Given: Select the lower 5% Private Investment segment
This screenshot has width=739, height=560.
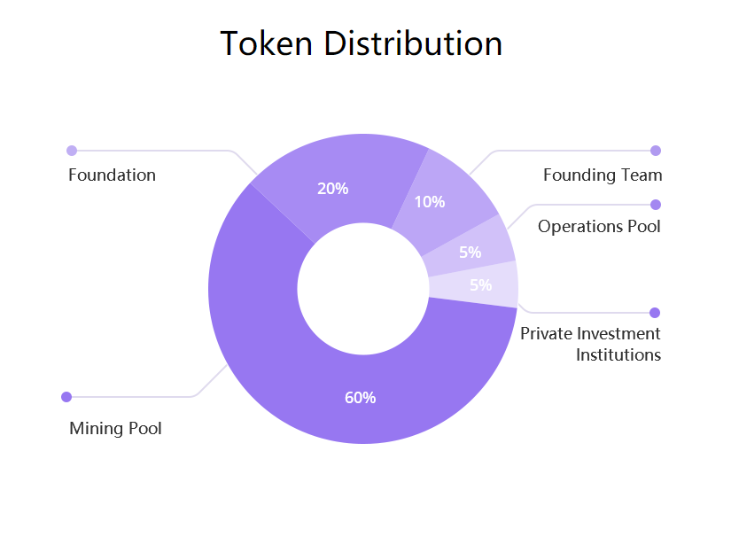Looking at the screenshot, I should 476,285.
